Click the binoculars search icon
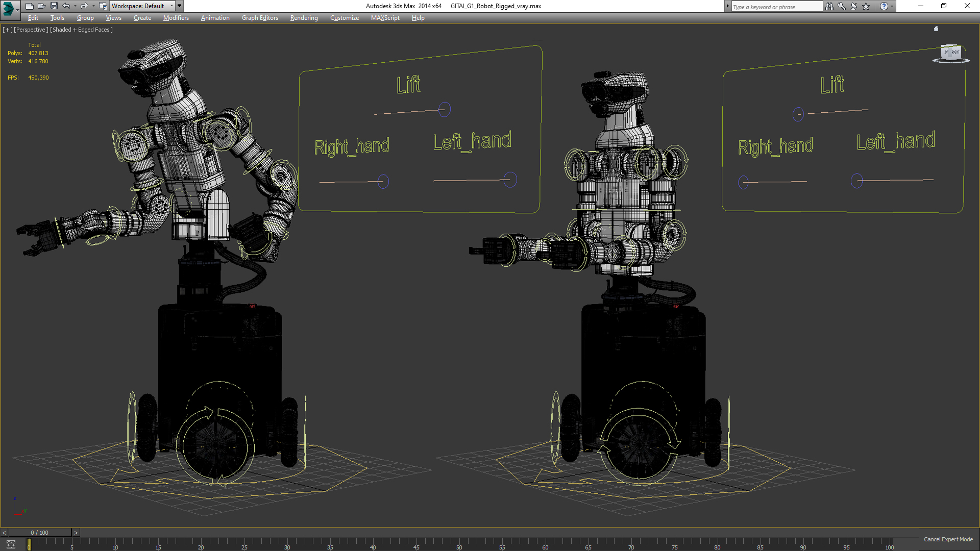Viewport: 980px width, 551px height. 829,6
